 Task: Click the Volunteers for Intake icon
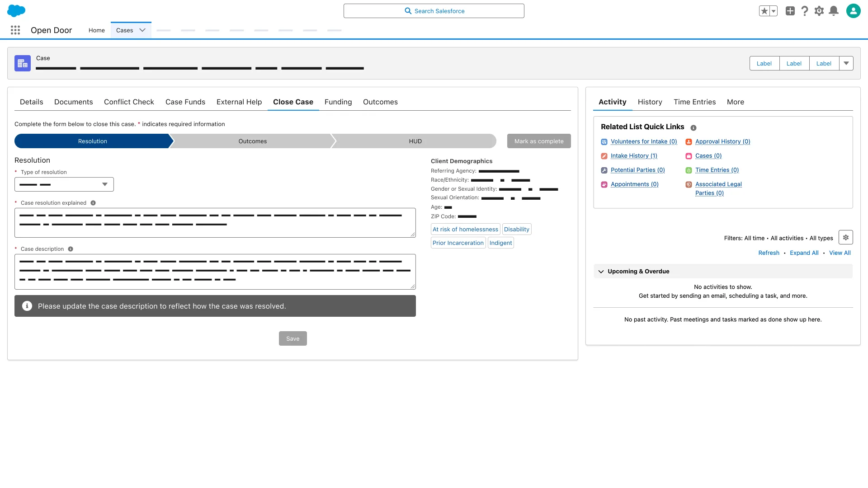[604, 142]
